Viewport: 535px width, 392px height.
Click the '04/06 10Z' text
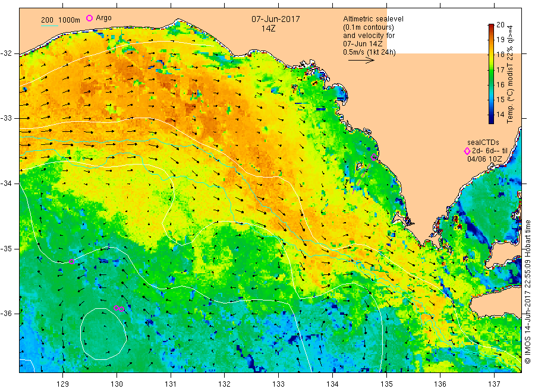click(x=484, y=159)
